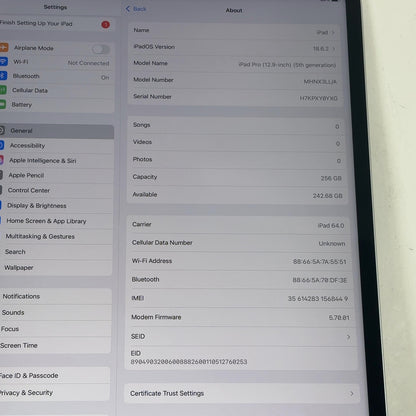Open Certificate Trust Settings chevron
Screen dimensions: 416x416
pyautogui.click(x=352, y=394)
